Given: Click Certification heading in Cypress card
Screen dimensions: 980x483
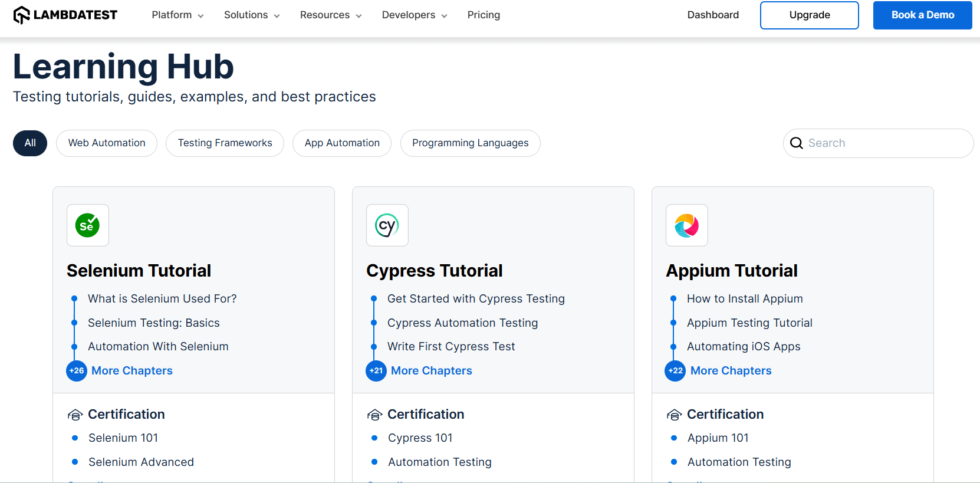Looking at the screenshot, I should 426,415.
